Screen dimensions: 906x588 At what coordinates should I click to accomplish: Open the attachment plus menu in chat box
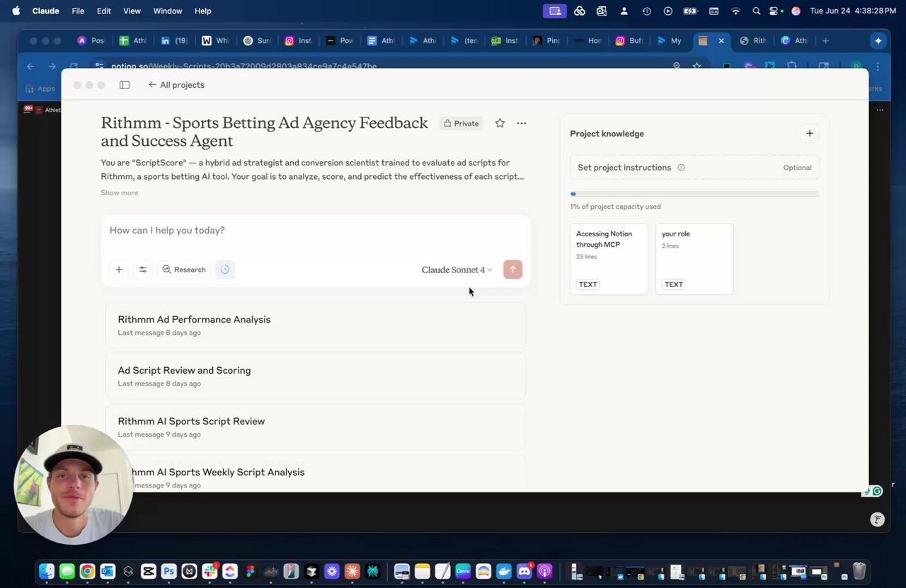(x=119, y=270)
